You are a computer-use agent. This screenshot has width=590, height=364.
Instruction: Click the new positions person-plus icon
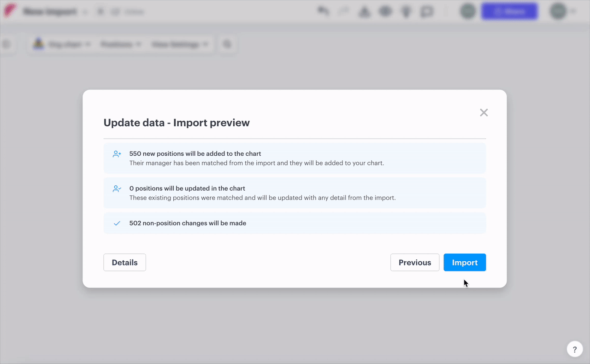click(x=117, y=154)
